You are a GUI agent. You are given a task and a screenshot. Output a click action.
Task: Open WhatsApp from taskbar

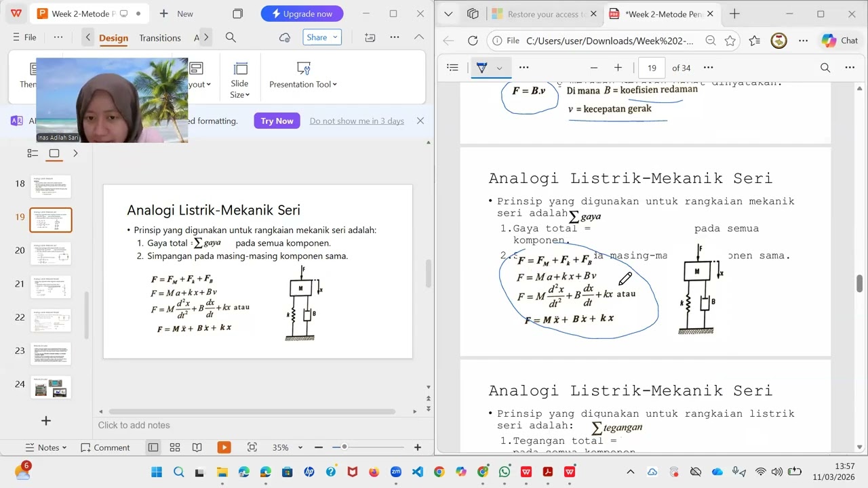click(505, 472)
